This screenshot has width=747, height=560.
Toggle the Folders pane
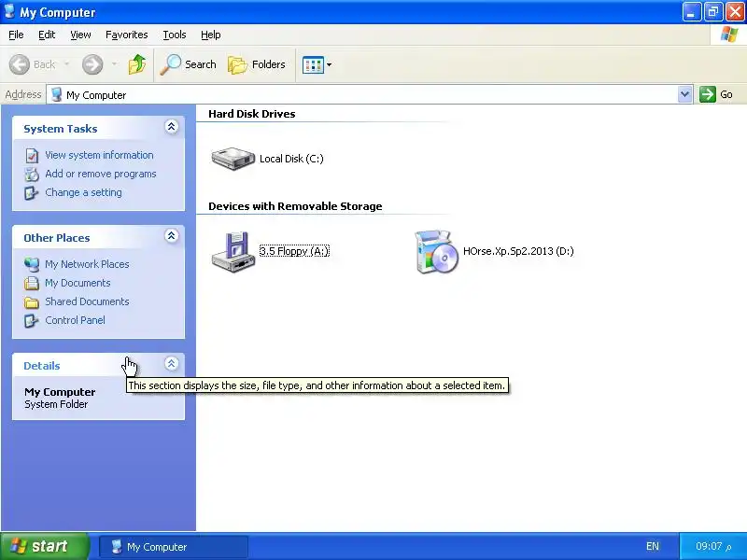point(257,64)
